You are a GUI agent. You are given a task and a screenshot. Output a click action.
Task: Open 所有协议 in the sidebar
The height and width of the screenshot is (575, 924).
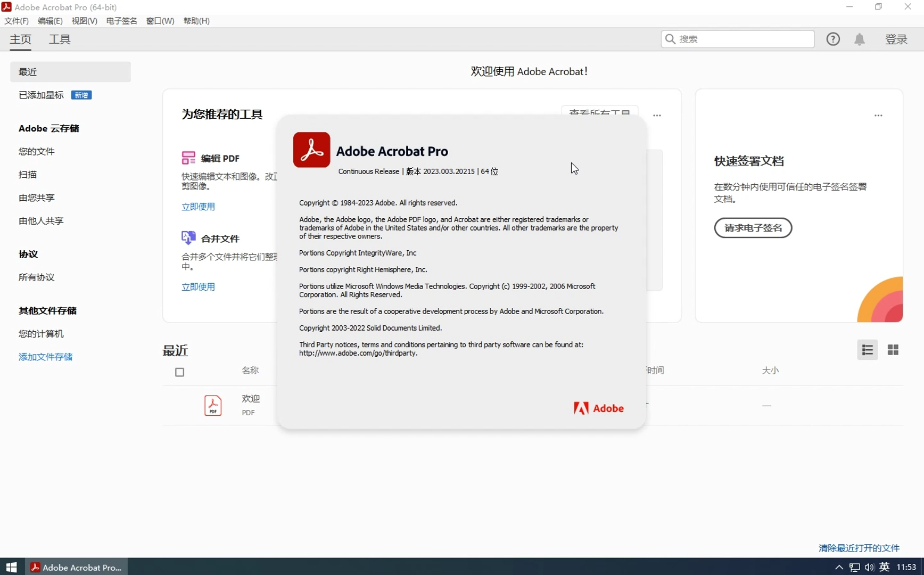37,277
